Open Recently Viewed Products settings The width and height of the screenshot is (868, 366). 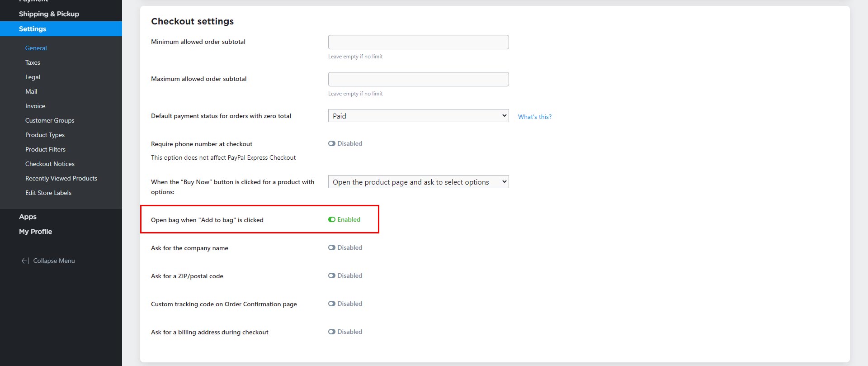point(61,178)
